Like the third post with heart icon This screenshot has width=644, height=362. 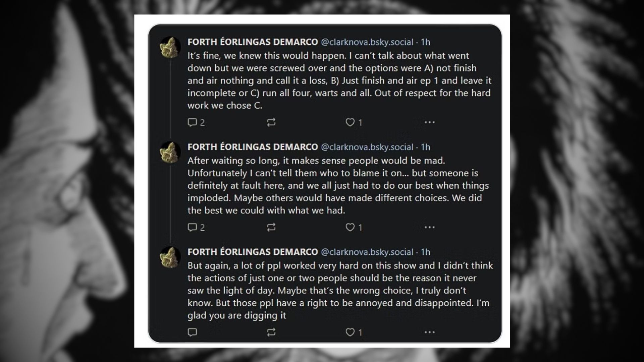click(350, 332)
